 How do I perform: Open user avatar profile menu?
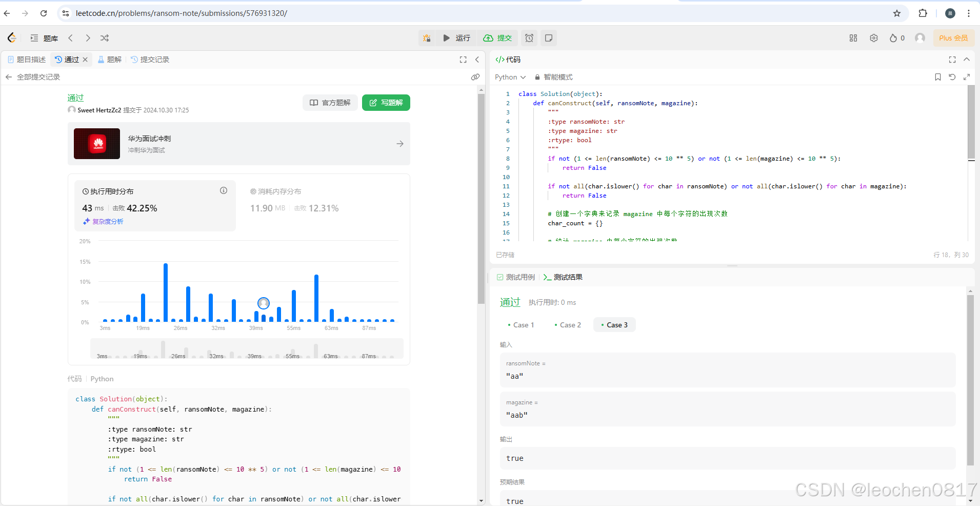click(920, 38)
